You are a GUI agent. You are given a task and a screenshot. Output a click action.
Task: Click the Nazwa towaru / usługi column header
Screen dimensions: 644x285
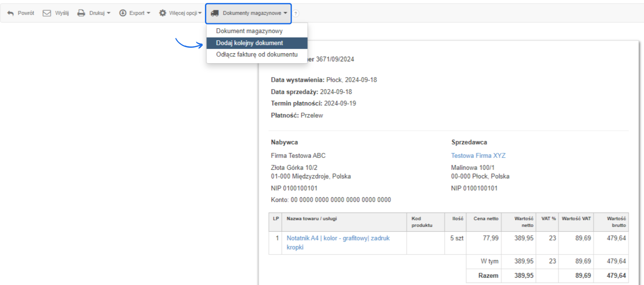(312, 219)
